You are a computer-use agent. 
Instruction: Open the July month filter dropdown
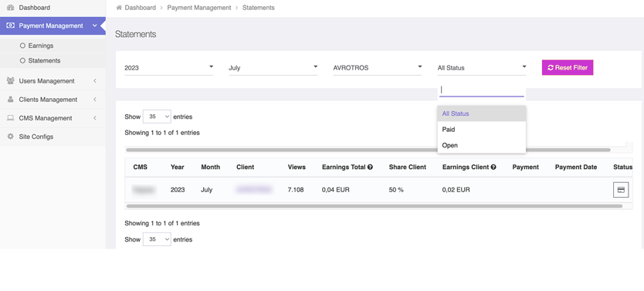pyautogui.click(x=273, y=68)
